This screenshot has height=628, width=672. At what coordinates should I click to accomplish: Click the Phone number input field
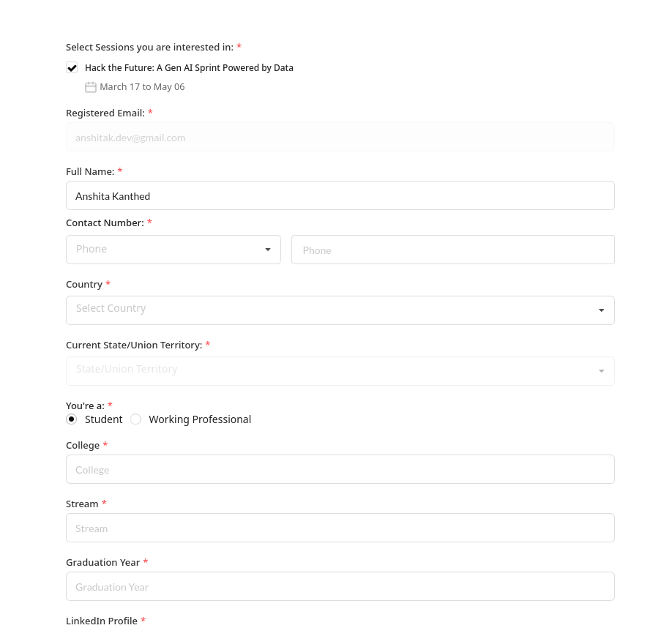[x=453, y=250]
